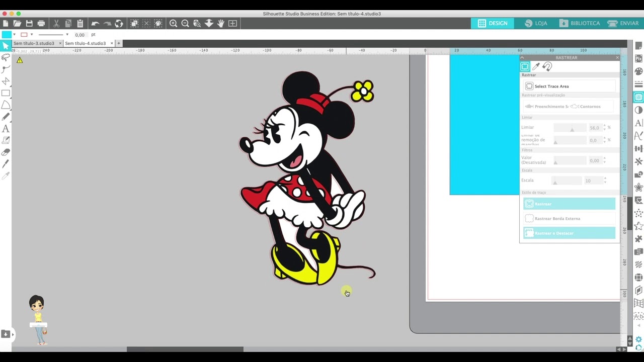The width and height of the screenshot is (644, 362).
Task: Save the document with the floppy icon
Action: pos(29,24)
